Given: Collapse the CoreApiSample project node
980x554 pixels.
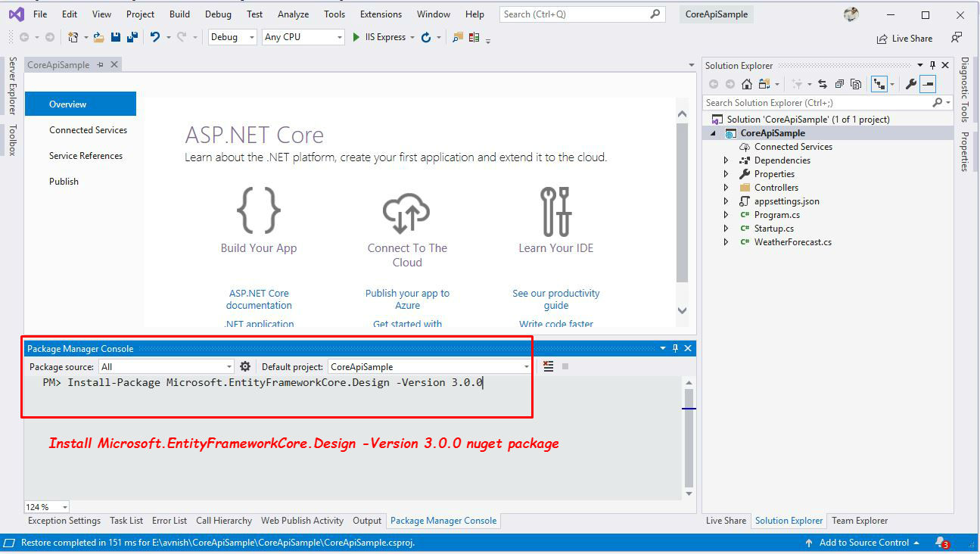Looking at the screenshot, I should (713, 133).
